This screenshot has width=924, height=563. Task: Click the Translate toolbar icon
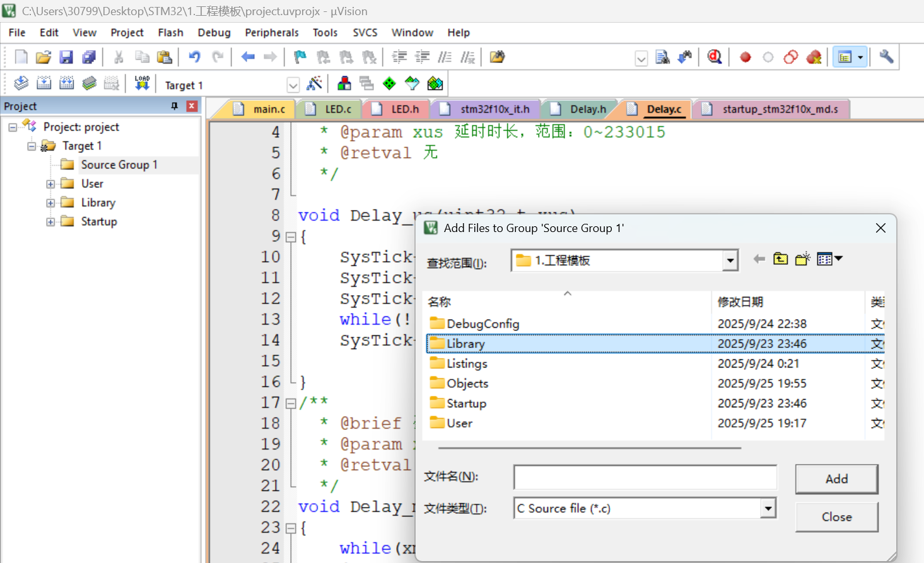coord(21,83)
